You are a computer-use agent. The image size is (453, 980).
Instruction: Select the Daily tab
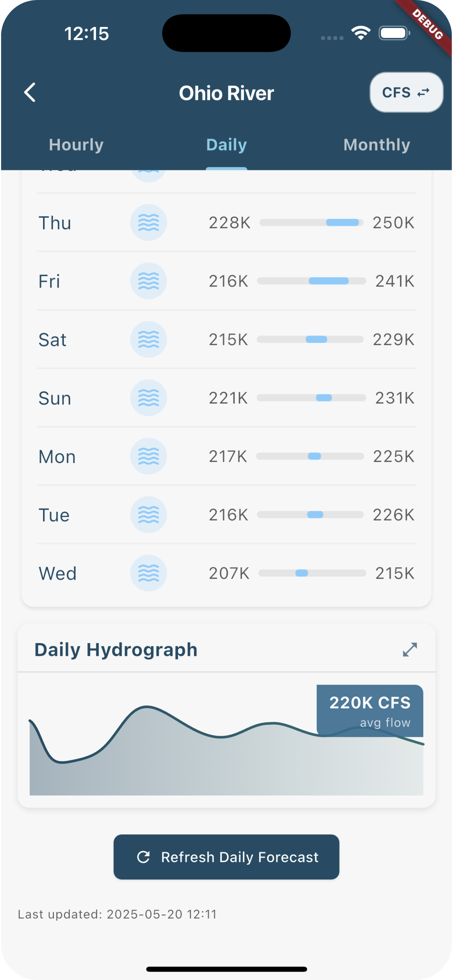pyautogui.click(x=226, y=145)
